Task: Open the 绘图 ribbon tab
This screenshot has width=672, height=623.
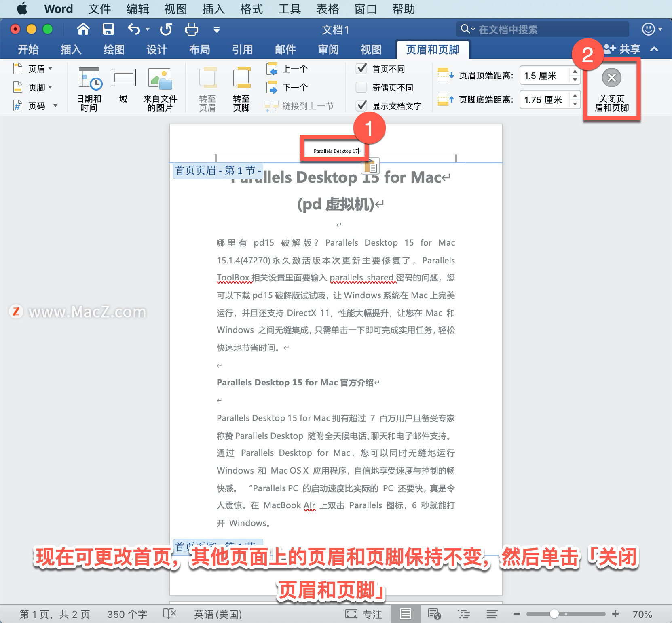Action: (x=114, y=49)
